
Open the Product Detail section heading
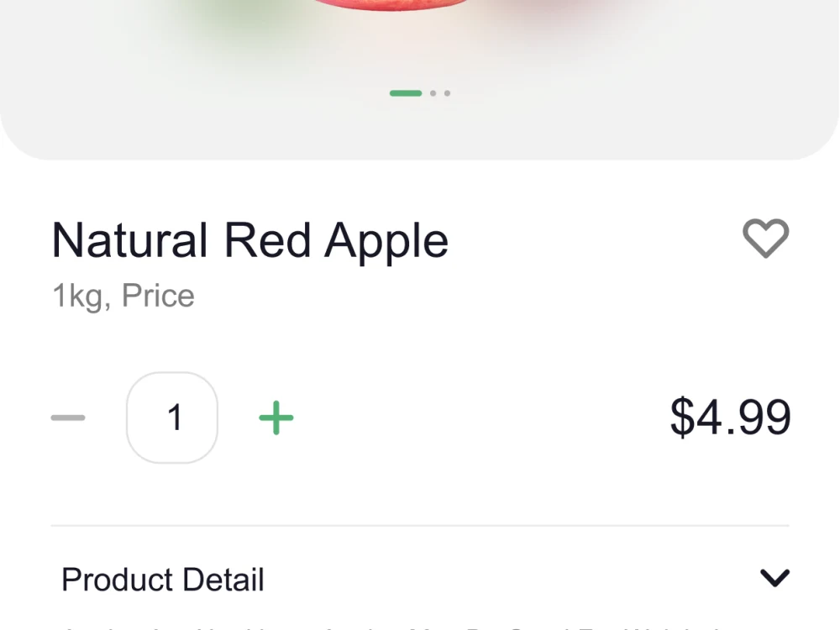163,579
